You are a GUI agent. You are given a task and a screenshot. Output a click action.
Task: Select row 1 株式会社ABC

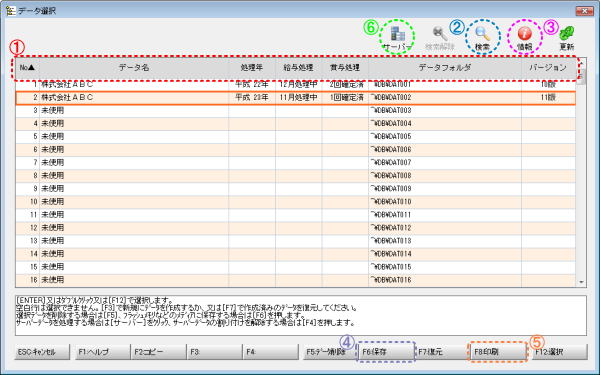tap(295, 85)
